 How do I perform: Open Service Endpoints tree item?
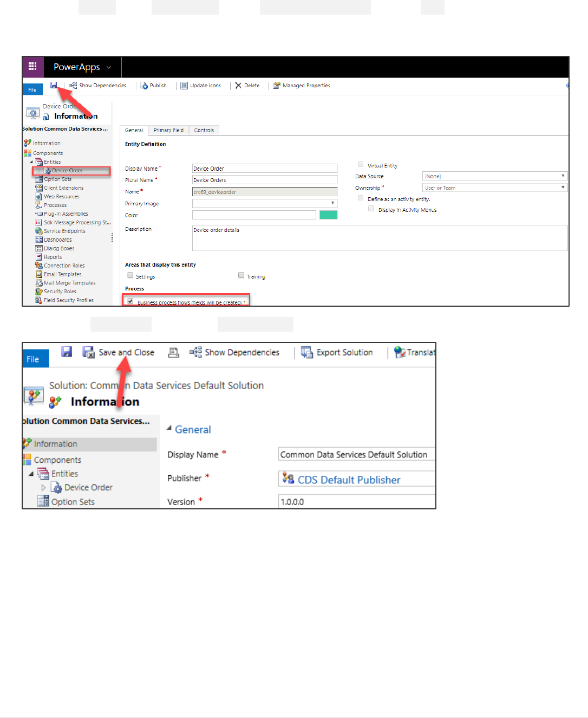click(60, 231)
